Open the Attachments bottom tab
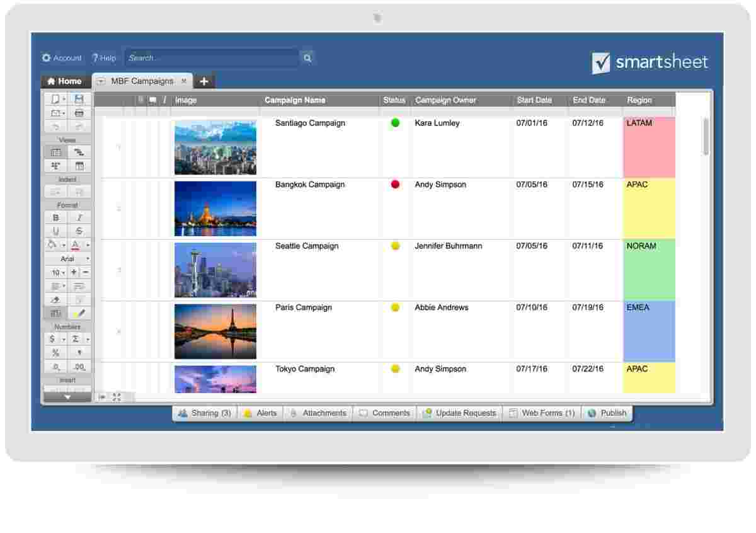Screen dimensions: 756x533 pos(318,413)
